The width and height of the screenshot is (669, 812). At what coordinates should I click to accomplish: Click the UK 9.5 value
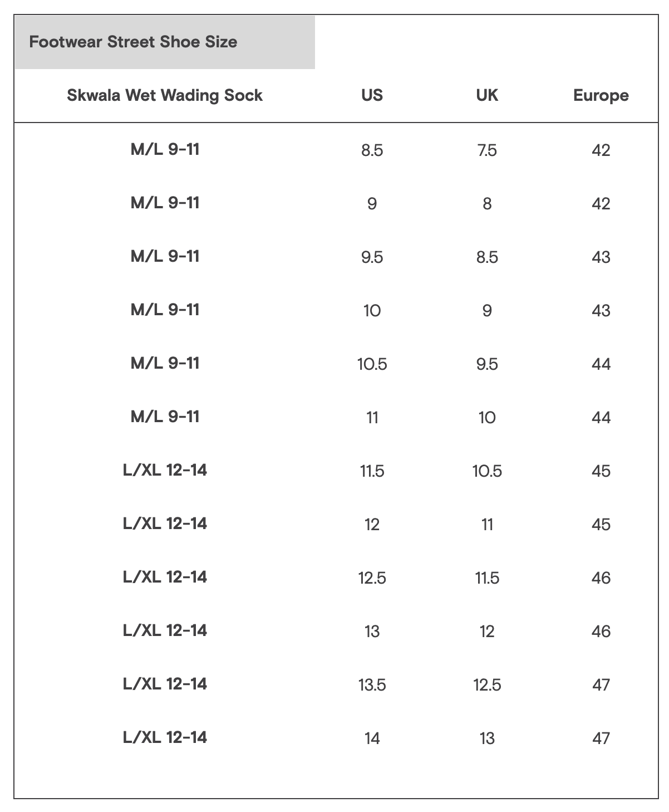click(x=487, y=364)
